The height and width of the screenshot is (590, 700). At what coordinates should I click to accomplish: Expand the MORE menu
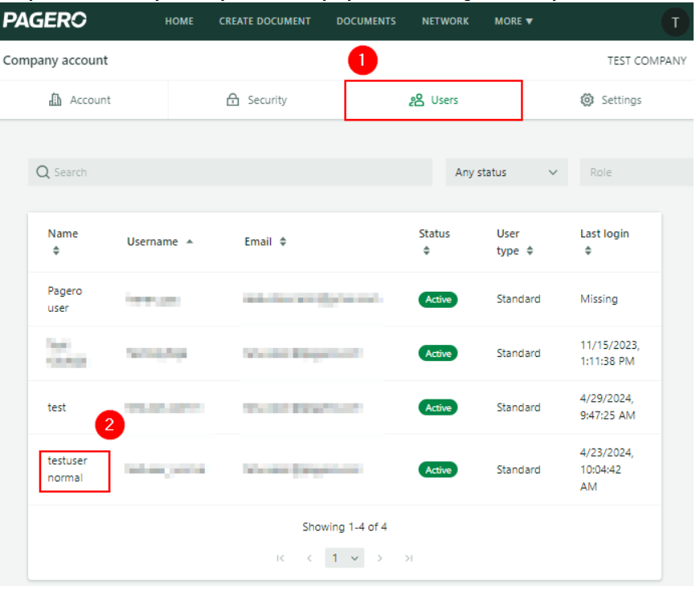[x=514, y=21]
